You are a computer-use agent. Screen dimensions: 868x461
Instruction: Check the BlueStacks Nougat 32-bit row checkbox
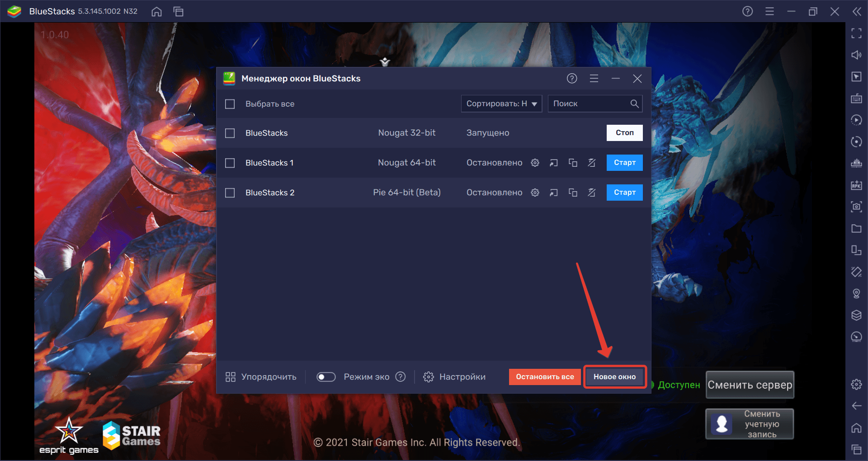pyautogui.click(x=230, y=133)
